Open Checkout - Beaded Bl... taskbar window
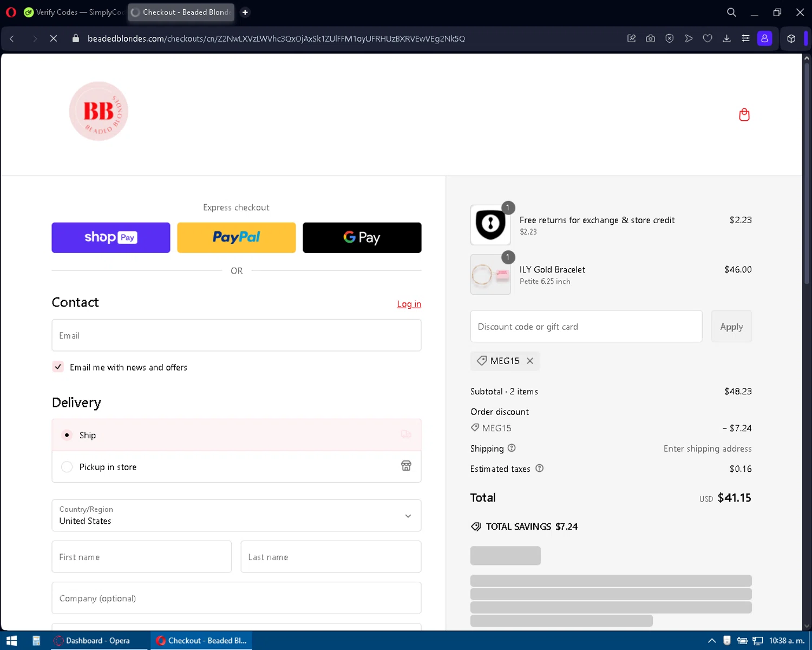The image size is (812, 650). tap(201, 641)
